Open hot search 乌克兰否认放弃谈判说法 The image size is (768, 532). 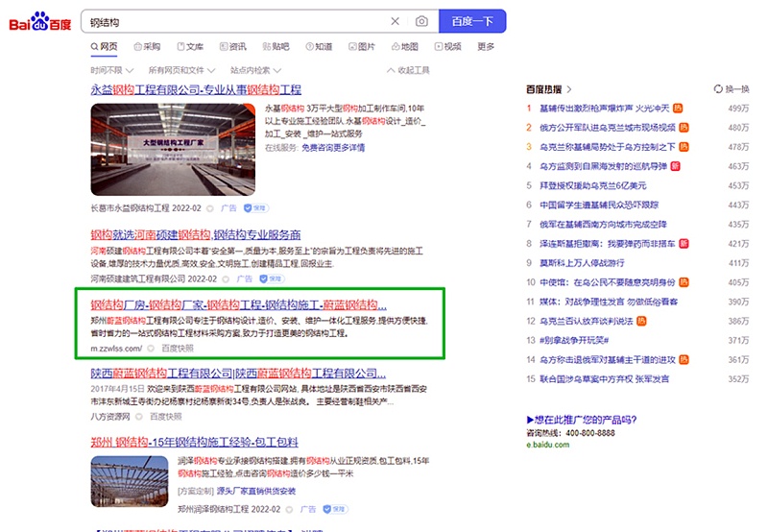(x=587, y=322)
